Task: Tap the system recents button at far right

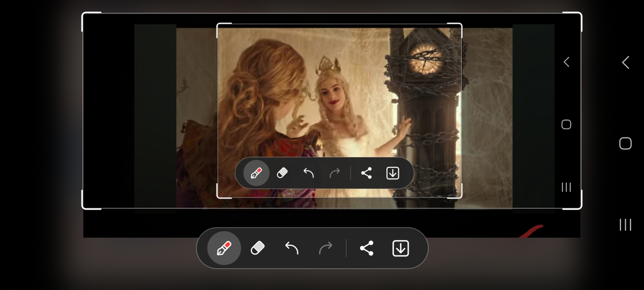Action: click(x=625, y=225)
